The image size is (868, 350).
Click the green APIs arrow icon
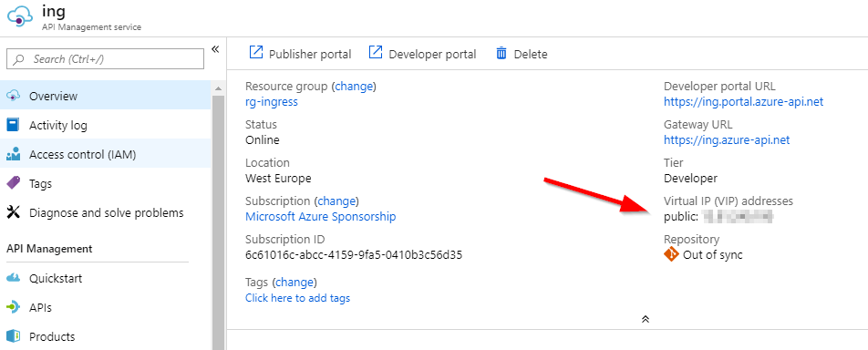pyautogui.click(x=13, y=307)
